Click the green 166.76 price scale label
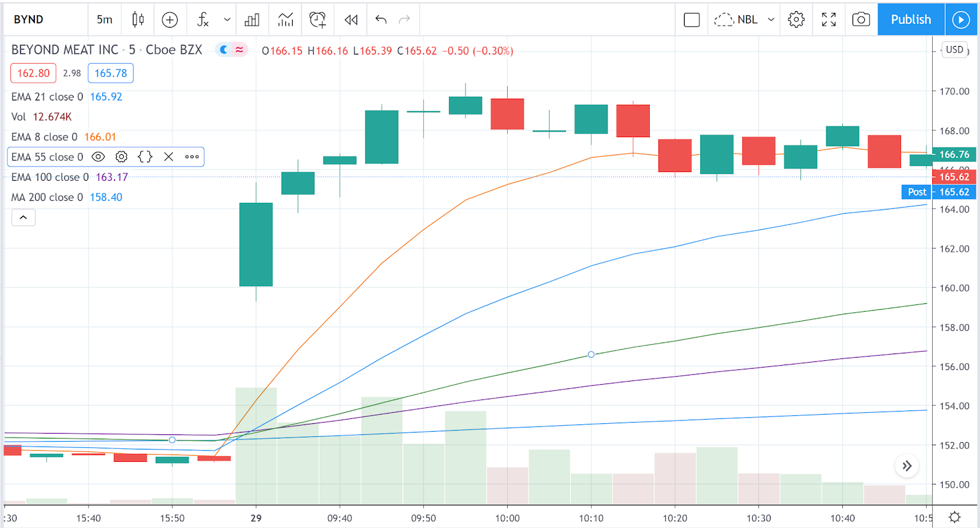 tap(954, 154)
